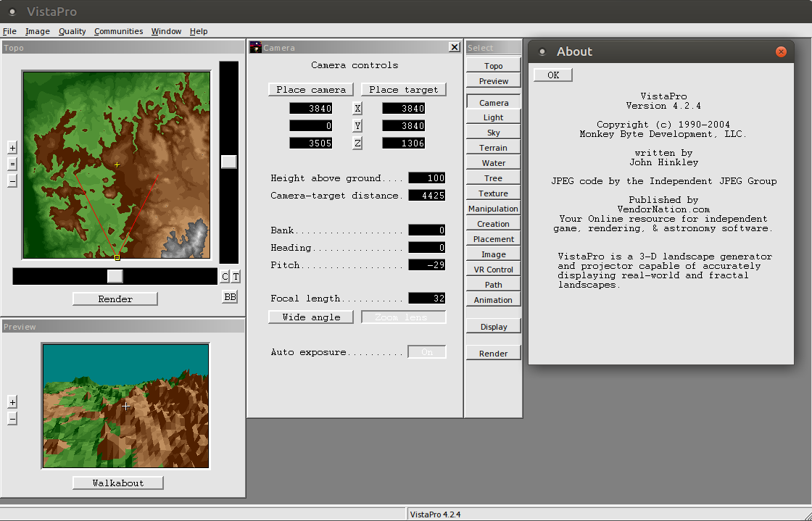Click the Topo equals zoom reset button
The width and height of the screenshot is (812, 521).
pyautogui.click(x=12, y=164)
